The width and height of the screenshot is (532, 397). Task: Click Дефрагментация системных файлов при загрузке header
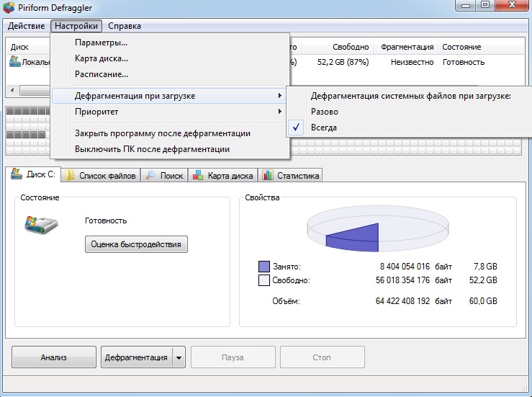tap(410, 96)
